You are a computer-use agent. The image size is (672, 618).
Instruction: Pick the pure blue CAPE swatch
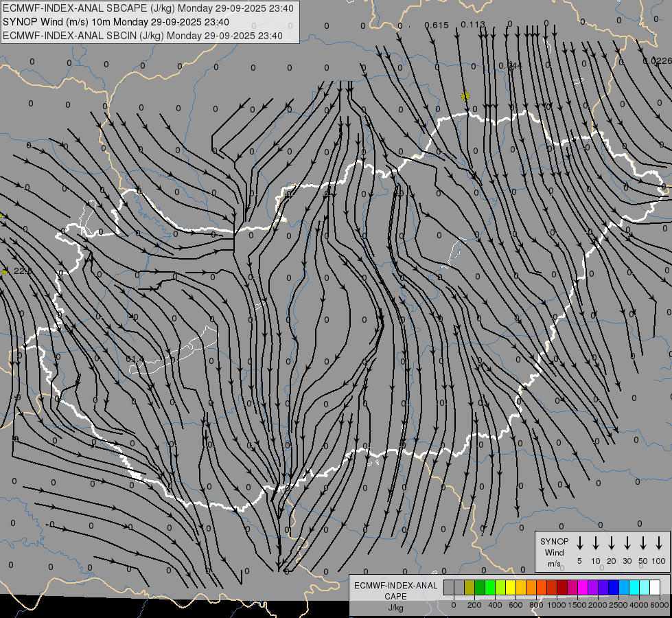[614, 587]
